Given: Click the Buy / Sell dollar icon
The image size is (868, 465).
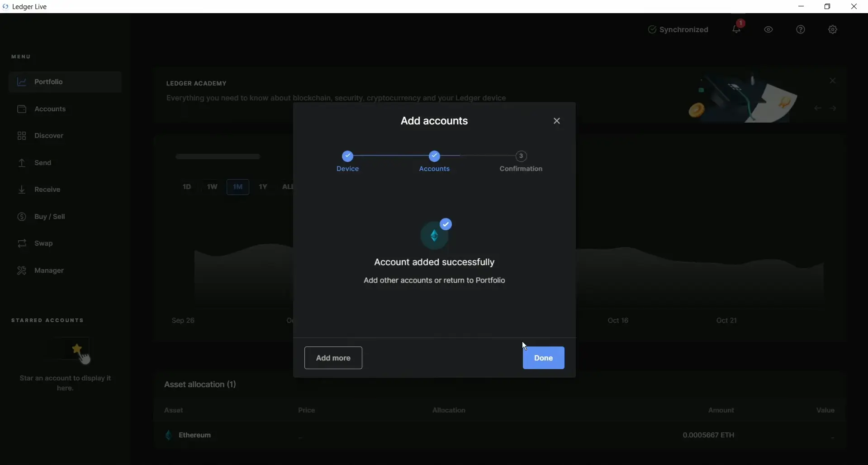Looking at the screenshot, I should pyautogui.click(x=22, y=217).
